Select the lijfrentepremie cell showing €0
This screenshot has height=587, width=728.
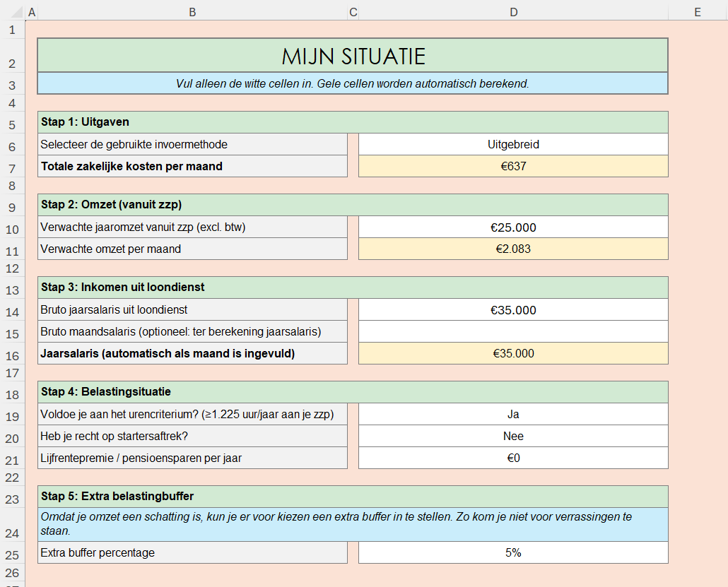(x=513, y=458)
